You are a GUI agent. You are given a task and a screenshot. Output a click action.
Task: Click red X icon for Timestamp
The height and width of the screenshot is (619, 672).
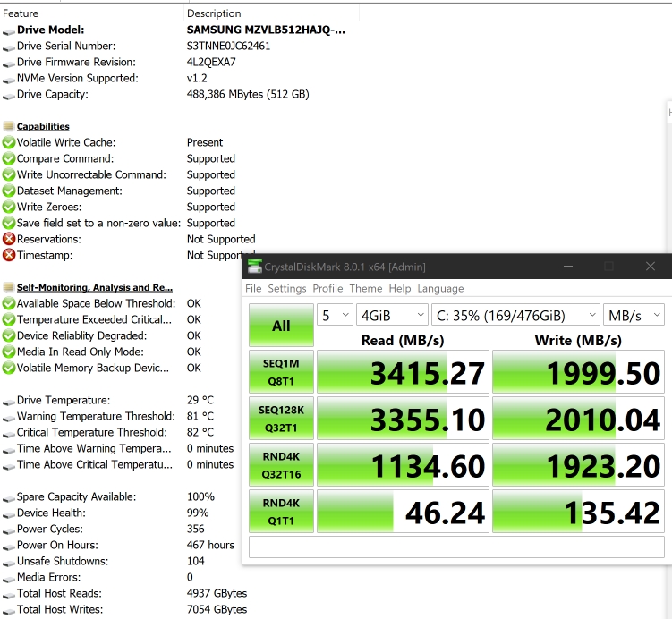pos(9,255)
